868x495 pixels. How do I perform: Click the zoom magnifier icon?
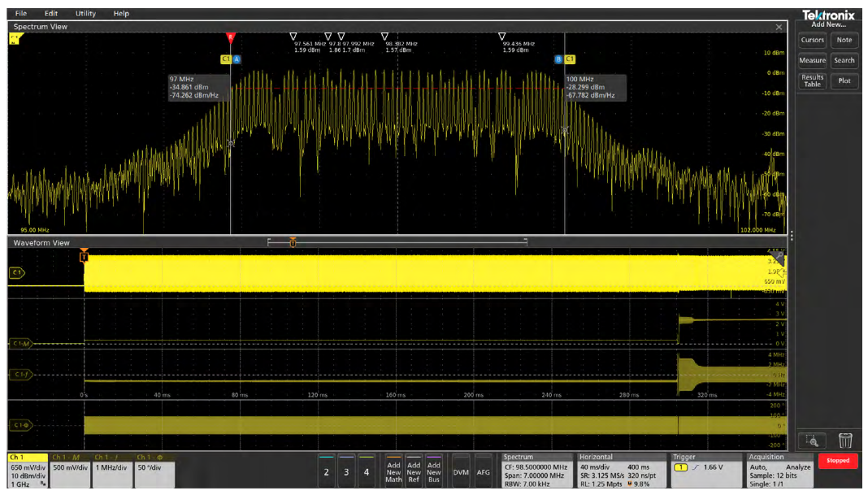point(811,441)
